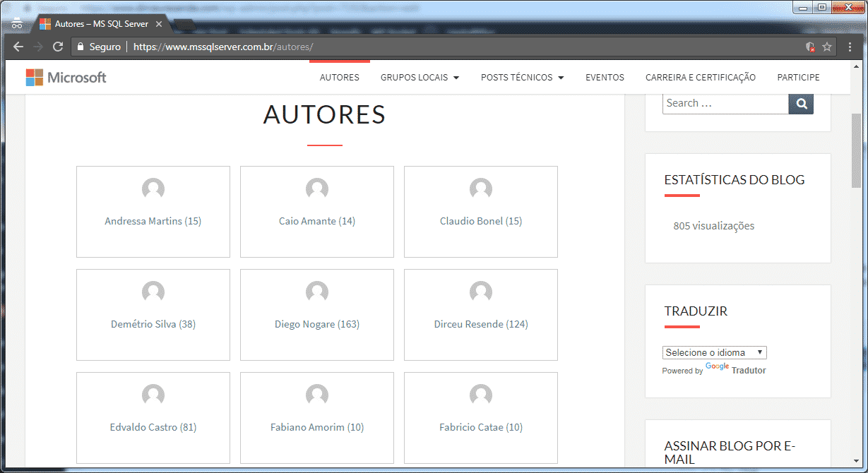Expand the Grupos Locais menu
Image resolution: width=868 pixels, height=473 pixels.
click(420, 78)
